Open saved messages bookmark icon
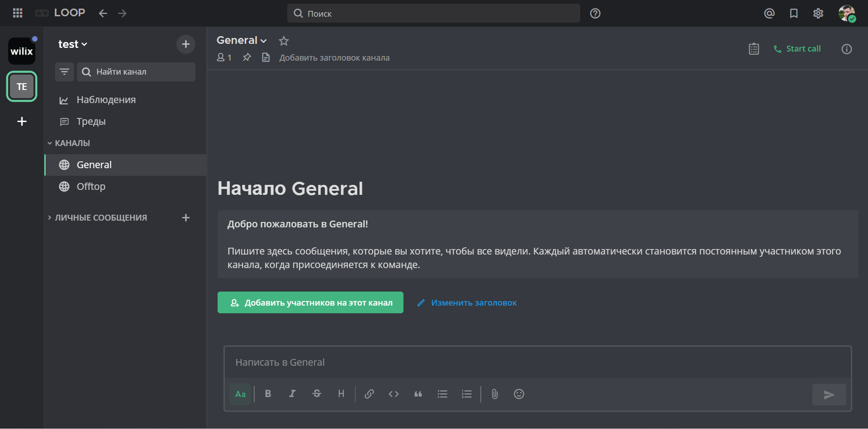 (793, 14)
